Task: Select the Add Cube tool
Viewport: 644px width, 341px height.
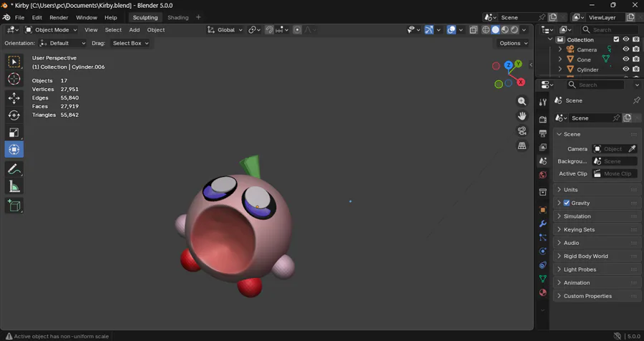Action: click(x=14, y=206)
